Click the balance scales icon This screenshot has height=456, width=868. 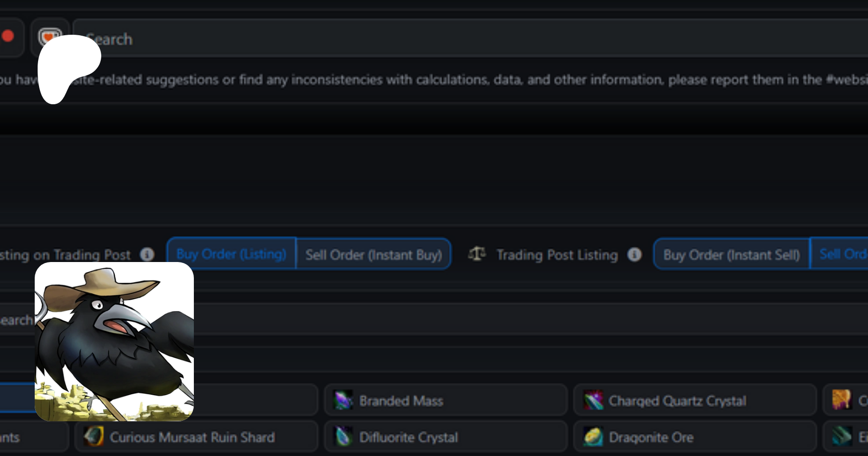477,254
